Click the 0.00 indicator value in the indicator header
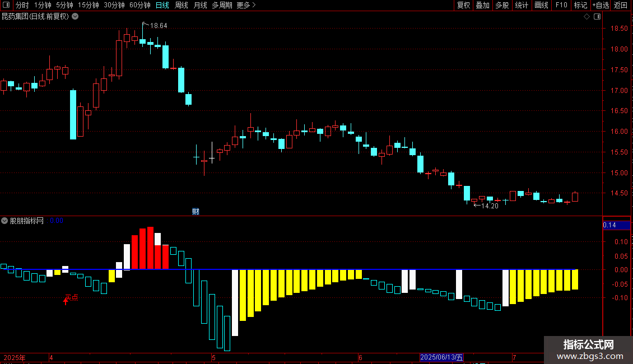Screen dimensions: 633x364 pyautogui.click(x=57, y=221)
